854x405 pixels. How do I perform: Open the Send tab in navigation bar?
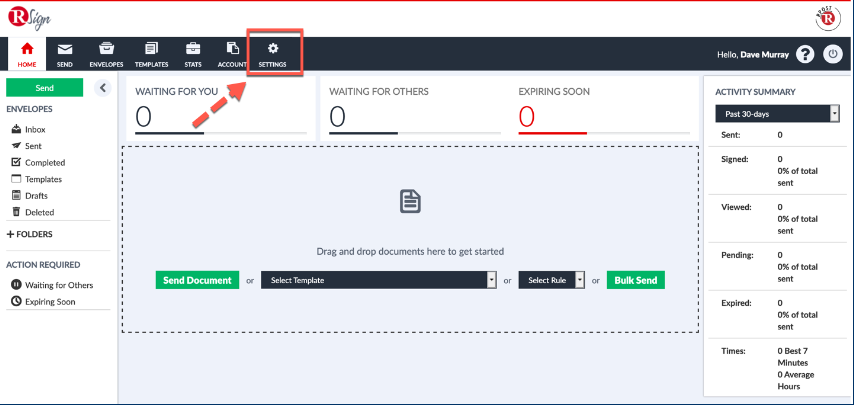[65, 54]
